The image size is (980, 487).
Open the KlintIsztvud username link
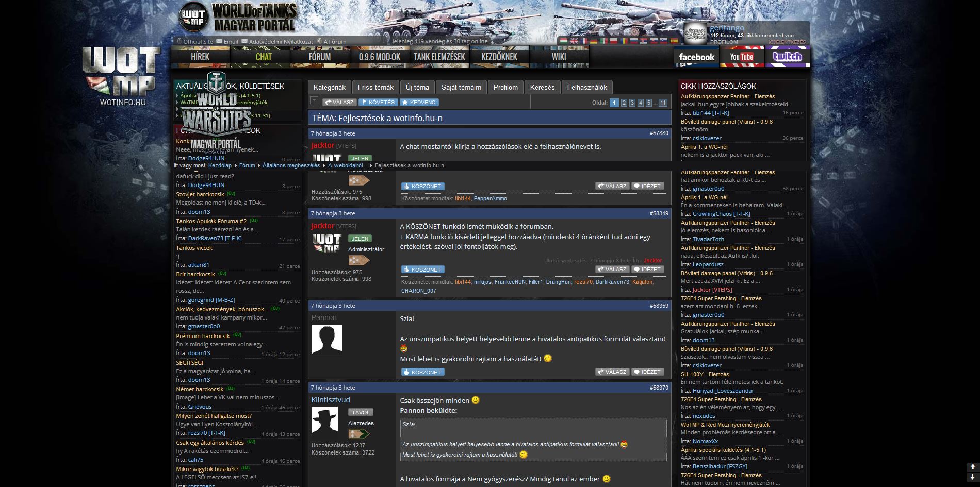point(331,400)
